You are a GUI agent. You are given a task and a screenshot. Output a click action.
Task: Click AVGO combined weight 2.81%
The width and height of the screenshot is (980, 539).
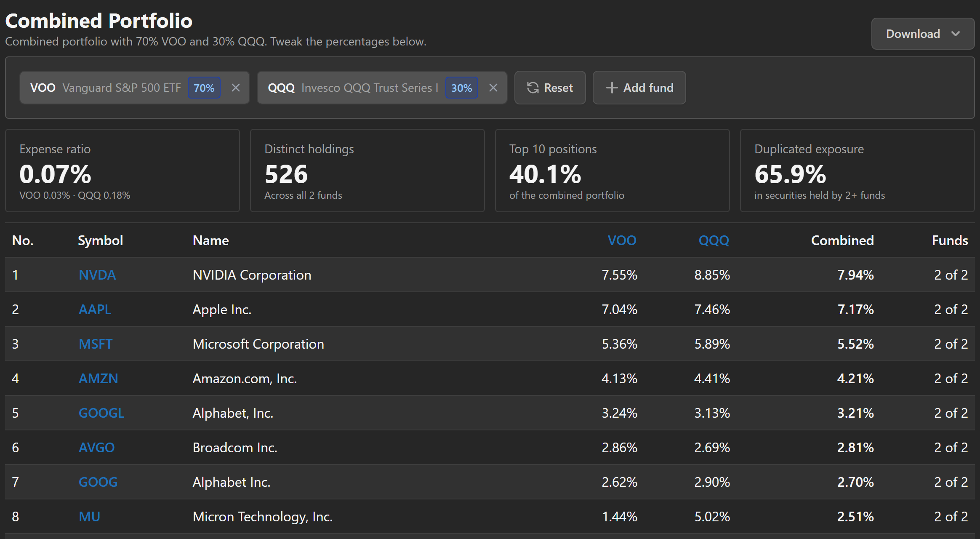pos(855,448)
